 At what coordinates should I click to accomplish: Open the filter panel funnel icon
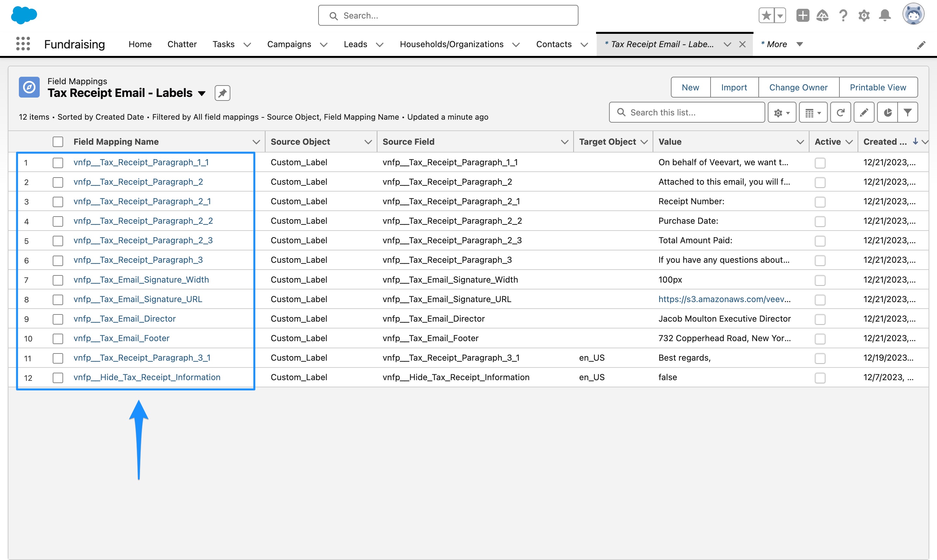coord(907,112)
